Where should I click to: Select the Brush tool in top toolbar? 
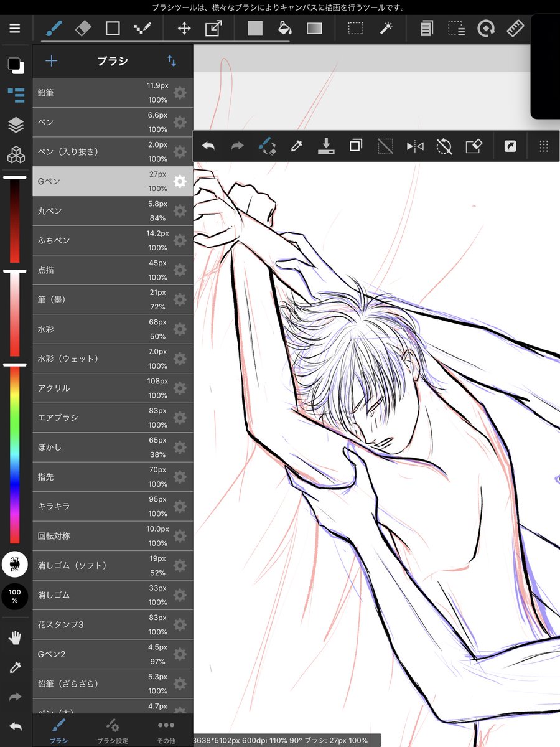tap(54, 29)
